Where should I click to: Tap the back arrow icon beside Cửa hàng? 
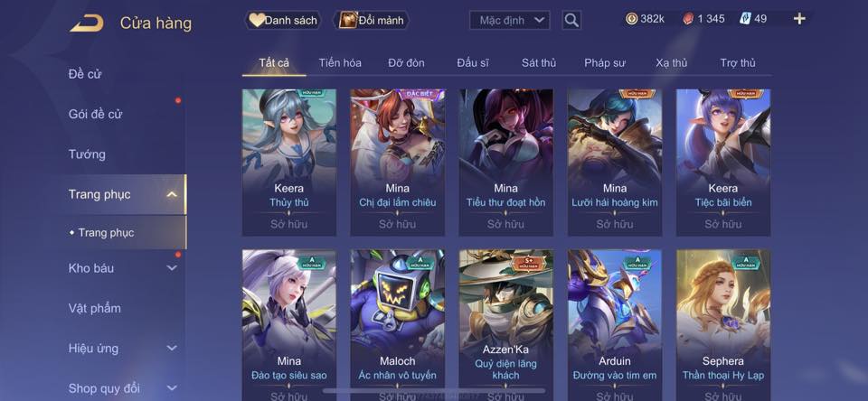(x=87, y=23)
